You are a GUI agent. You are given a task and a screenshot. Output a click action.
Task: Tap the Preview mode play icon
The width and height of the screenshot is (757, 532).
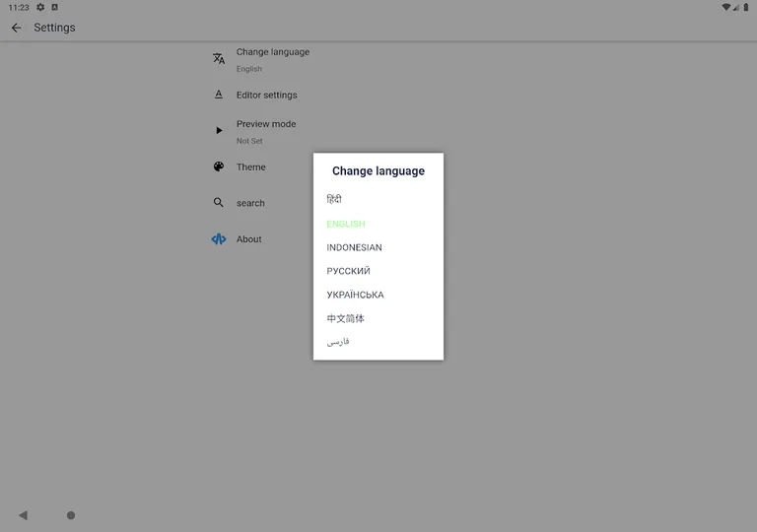219,130
